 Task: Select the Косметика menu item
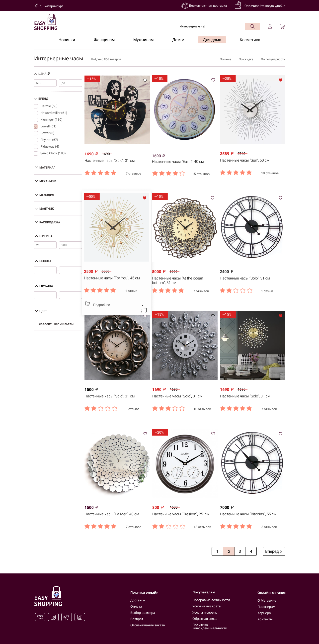point(250,40)
